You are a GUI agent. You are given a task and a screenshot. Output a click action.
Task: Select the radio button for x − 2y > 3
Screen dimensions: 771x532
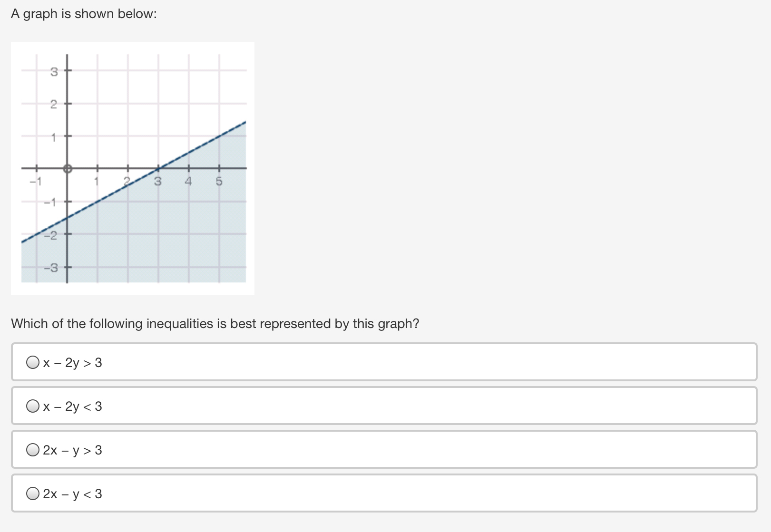click(x=33, y=363)
